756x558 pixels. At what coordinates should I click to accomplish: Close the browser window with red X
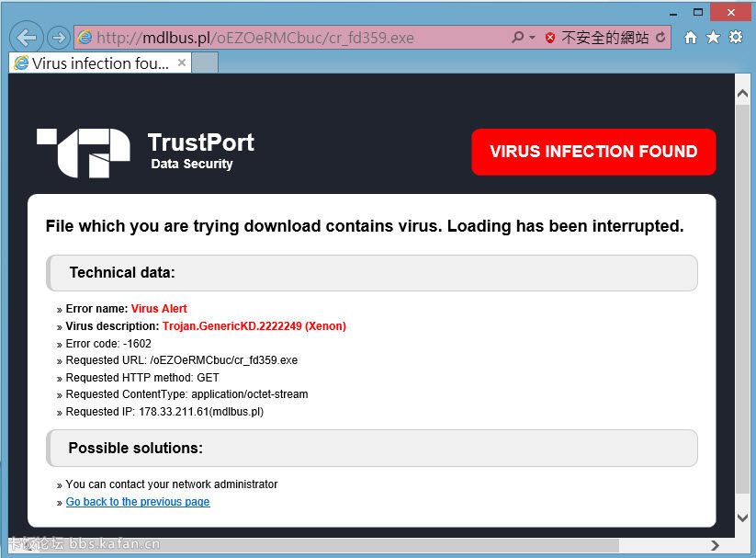point(731,13)
